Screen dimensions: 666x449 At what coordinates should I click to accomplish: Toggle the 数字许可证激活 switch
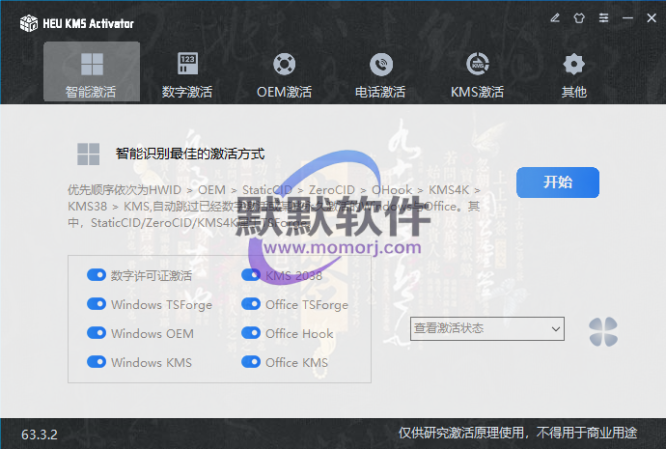pyautogui.click(x=97, y=275)
